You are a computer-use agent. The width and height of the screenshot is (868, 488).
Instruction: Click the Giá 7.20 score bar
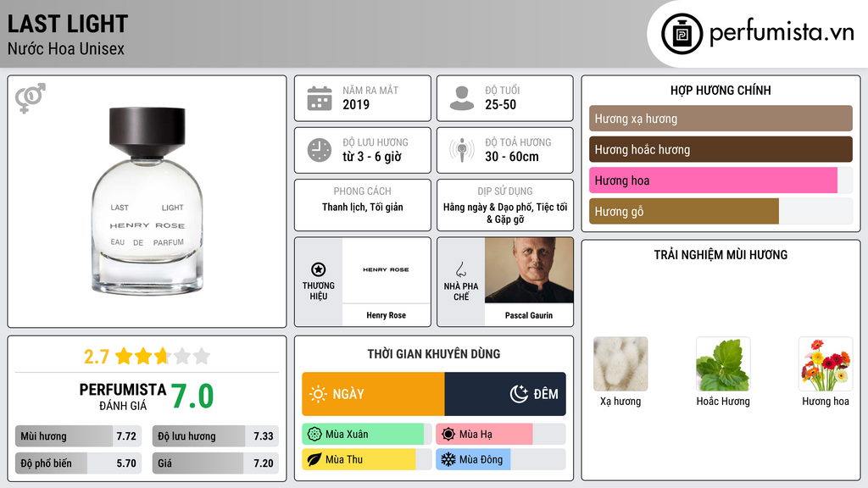click(x=215, y=463)
